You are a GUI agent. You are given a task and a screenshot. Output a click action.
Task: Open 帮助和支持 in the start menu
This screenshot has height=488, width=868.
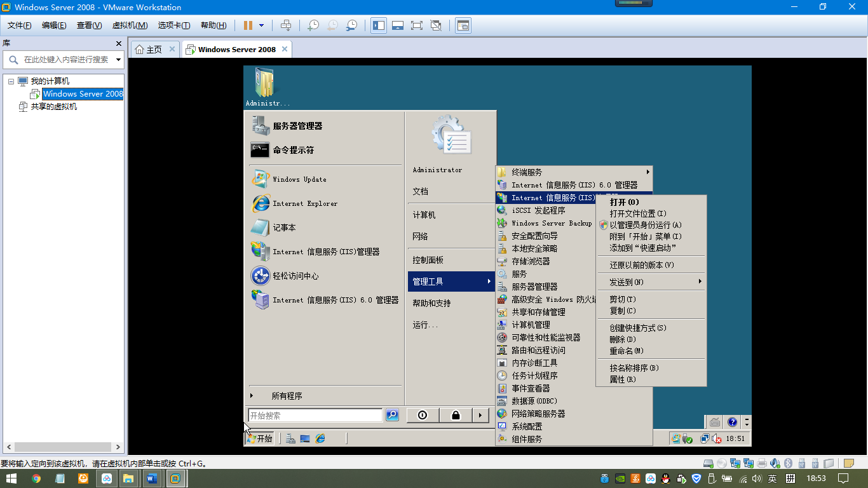click(431, 303)
